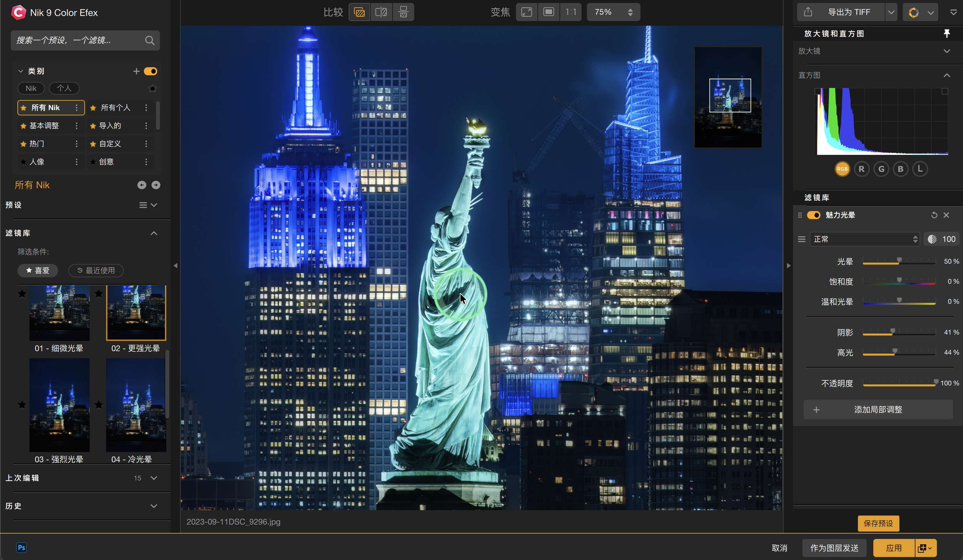Show the green histogram channel
Image resolution: width=963 pixels, height=560 pixels.
point(881,169)
